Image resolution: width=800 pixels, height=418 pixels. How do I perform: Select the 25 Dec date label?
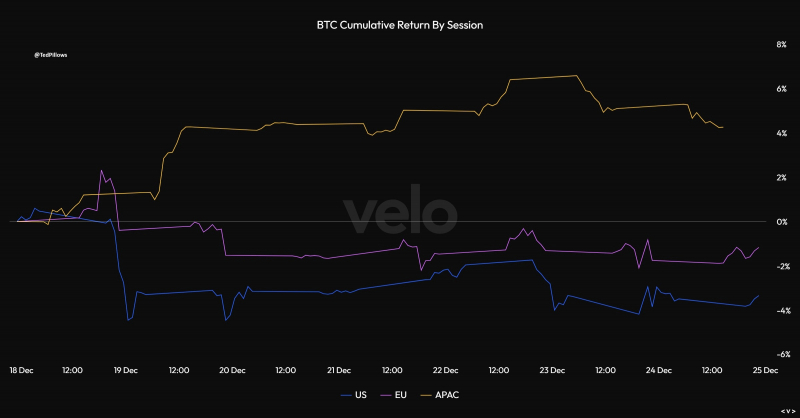click(x=765, y=370)
